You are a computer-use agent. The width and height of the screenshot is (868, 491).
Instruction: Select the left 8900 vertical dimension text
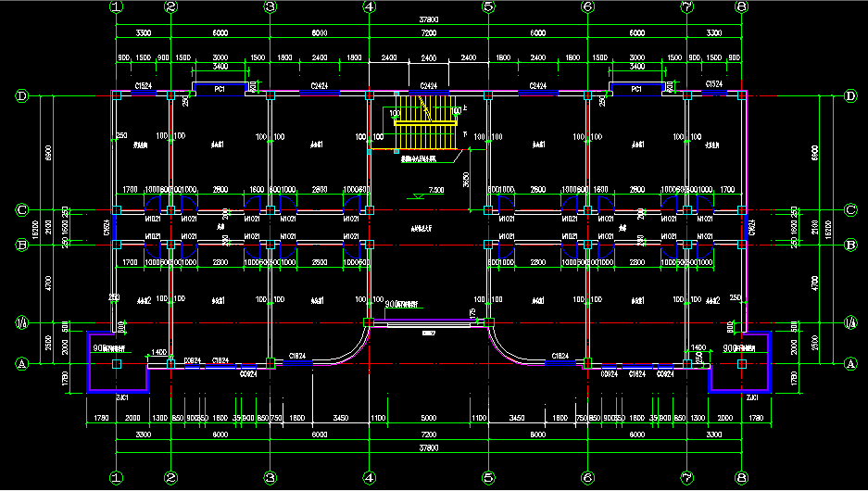tap(48, 151)
